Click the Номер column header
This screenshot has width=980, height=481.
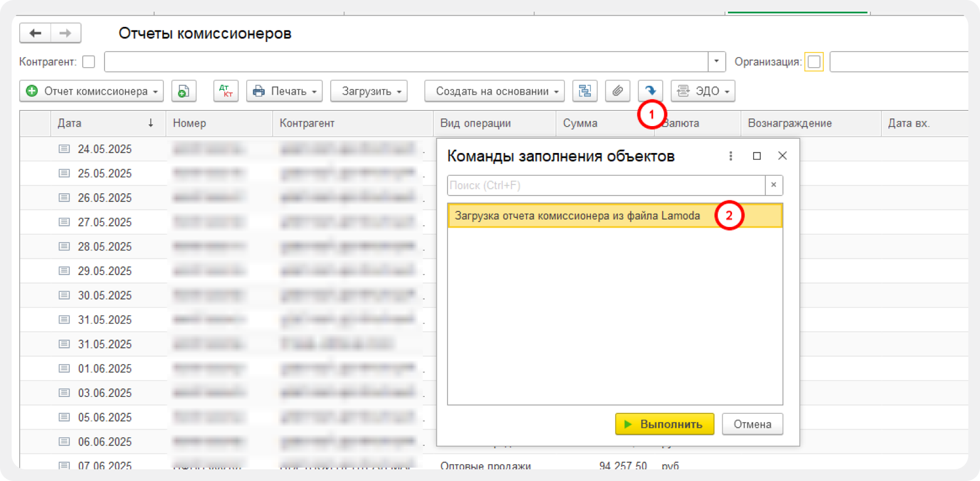tap(219, 123)
